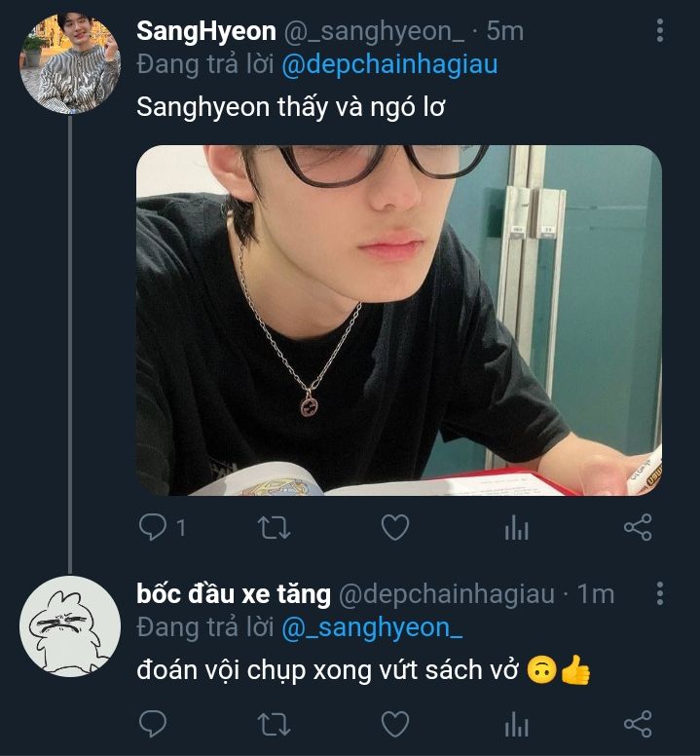Open the attached photo in SangHyeon's tweet
The image size is (700, 756).
click(x=398, y=320)
